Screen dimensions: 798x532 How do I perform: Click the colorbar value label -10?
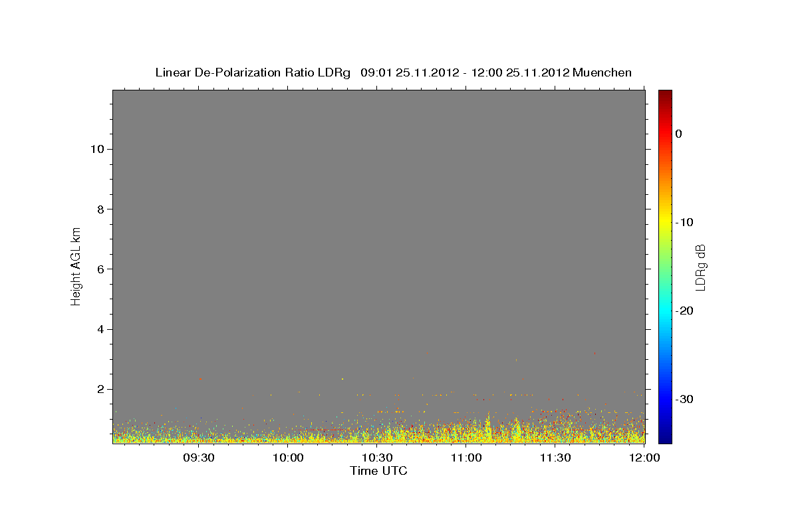point(684,222)
